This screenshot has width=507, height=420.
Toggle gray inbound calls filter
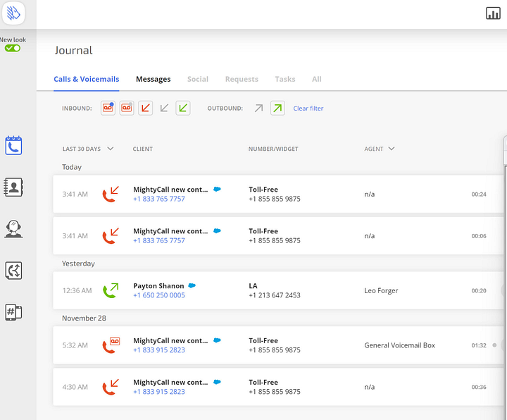164,108
